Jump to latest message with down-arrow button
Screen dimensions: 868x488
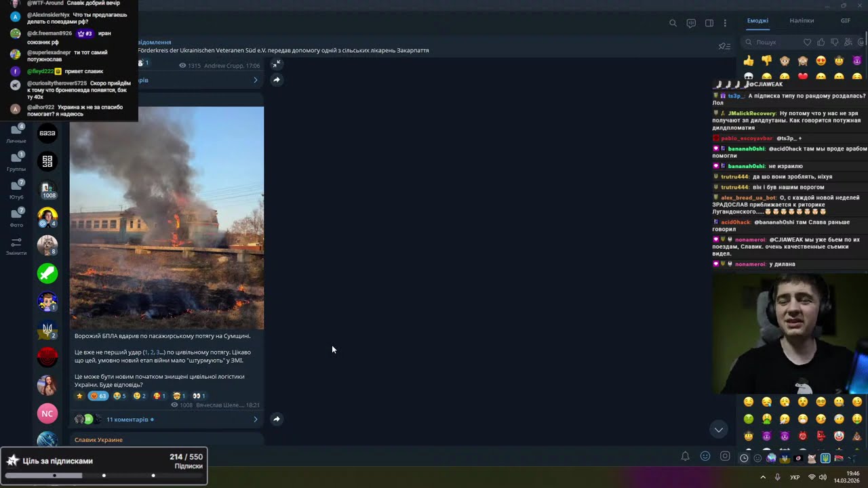[719, 429]
